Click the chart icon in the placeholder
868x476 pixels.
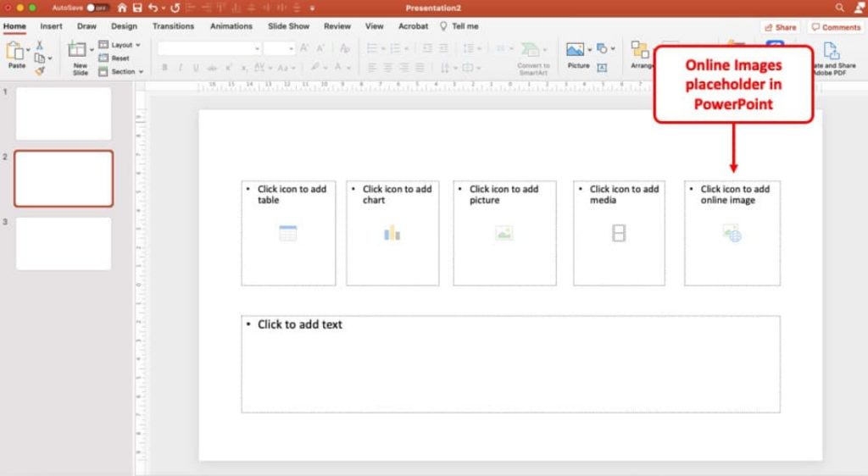pos(392,232)
